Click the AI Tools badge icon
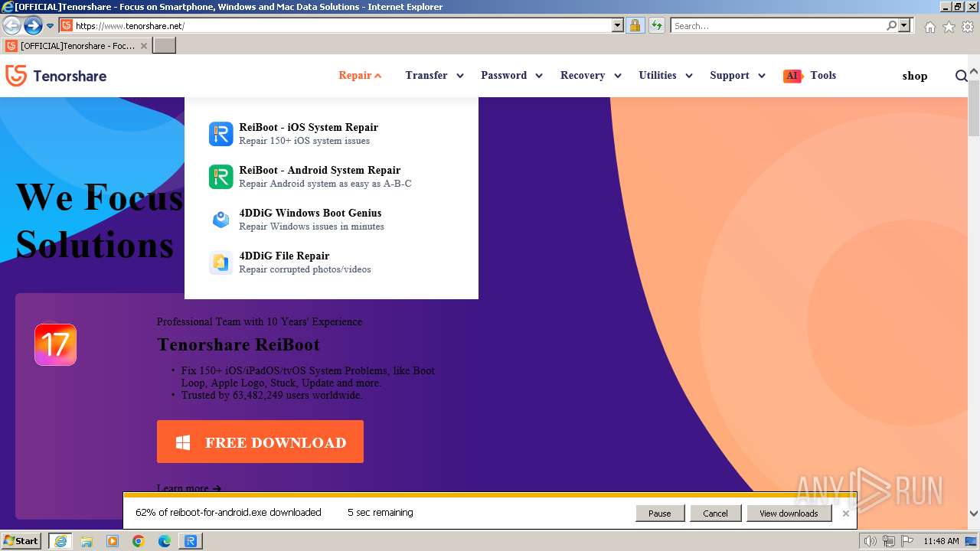This screenshot has height=551, width=980. tap(792, 76)
